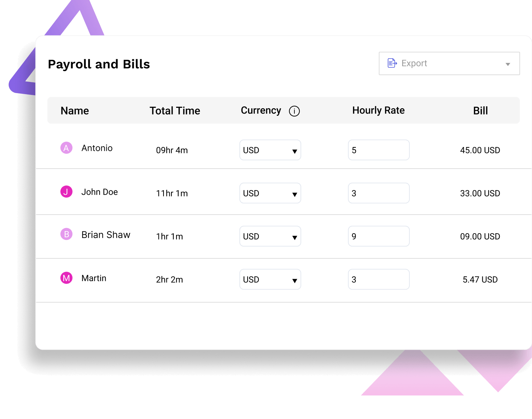The height and width of the screenshot is (419, 532).
Task: Click the Name column header
Action: (x=75, y=111)
